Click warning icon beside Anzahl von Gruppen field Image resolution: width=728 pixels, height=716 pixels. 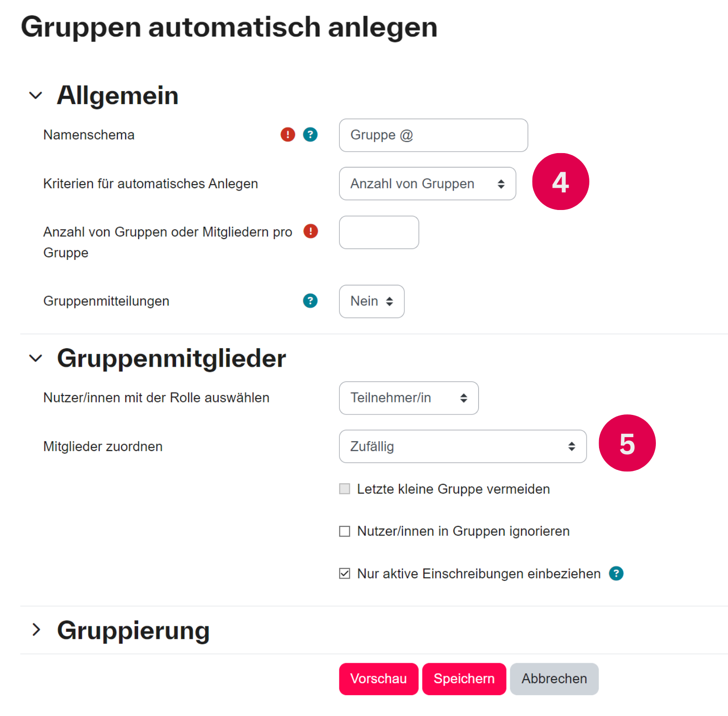tap(311, 231)
